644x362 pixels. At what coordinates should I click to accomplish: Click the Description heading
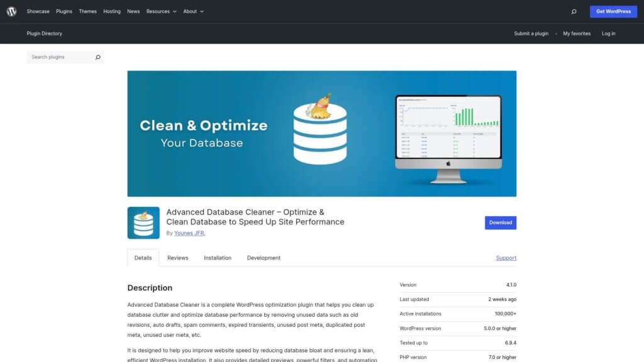pyautogui.click(x=150, y=288)
